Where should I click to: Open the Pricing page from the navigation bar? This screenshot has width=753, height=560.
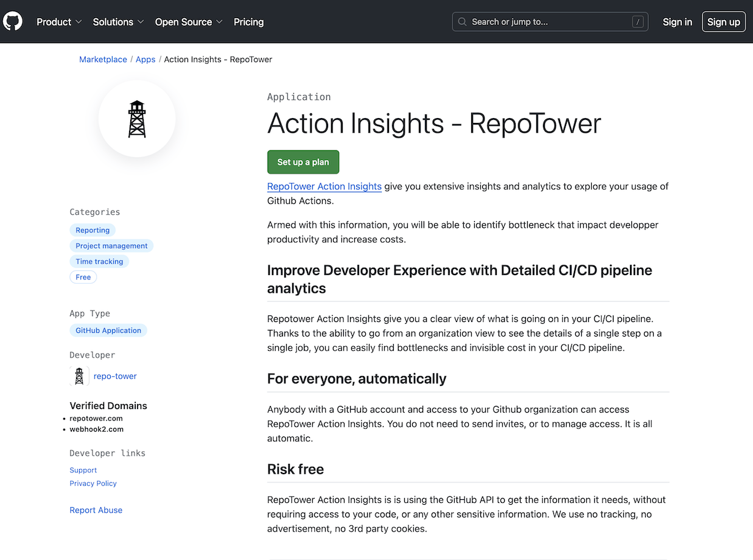tap(248, 21)
